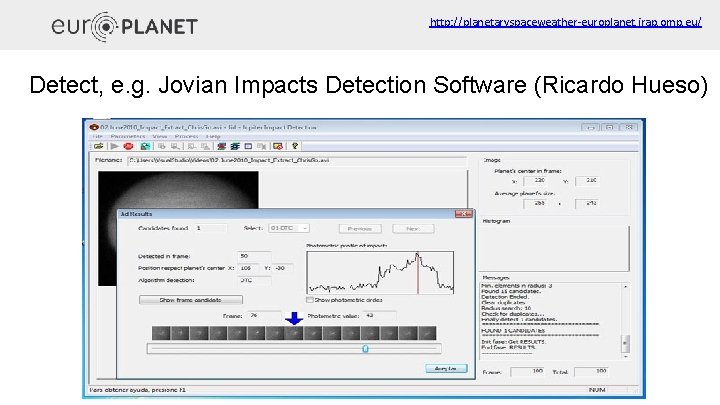720x405 pixels.
Task: Click 'Detection Ended.' message line
Action: [505, 297]
